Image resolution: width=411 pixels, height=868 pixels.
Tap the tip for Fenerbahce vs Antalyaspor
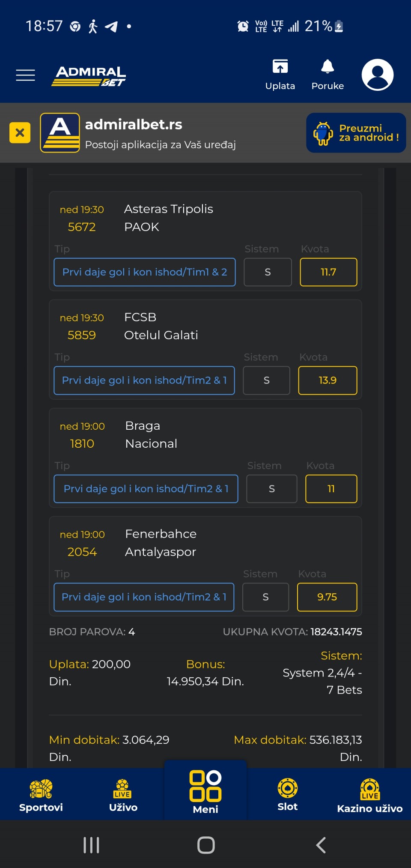tap(144, 597)
